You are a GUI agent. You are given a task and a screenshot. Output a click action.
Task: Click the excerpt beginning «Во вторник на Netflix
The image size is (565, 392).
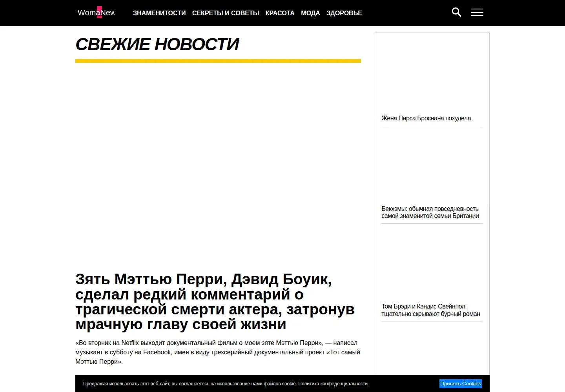click(x=218, y=352)
